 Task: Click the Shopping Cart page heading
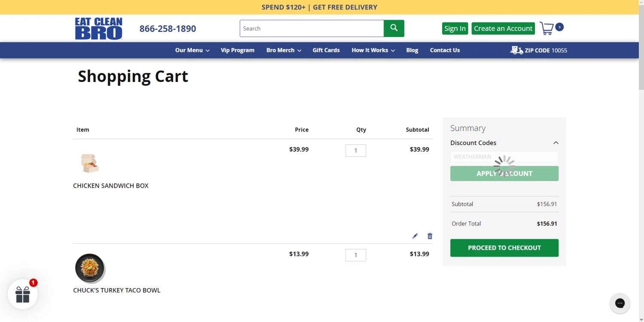(133, 76)
